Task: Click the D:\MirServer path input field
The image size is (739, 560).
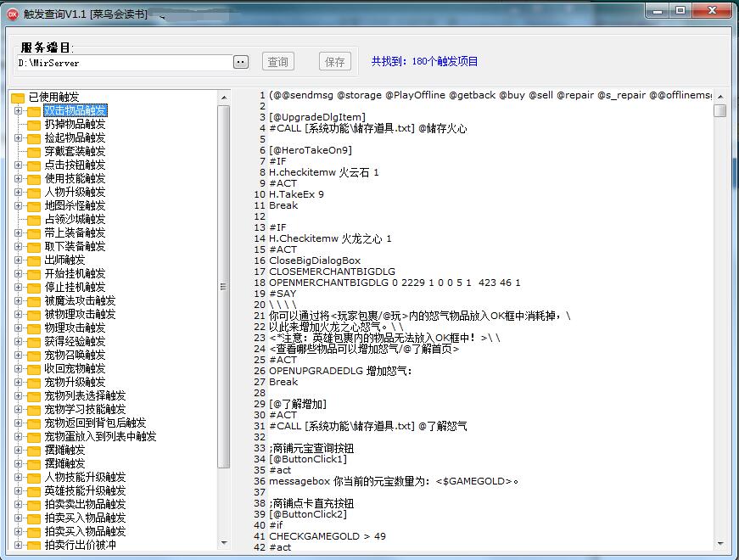Action: pyautogui.click(x=123, y=63)
